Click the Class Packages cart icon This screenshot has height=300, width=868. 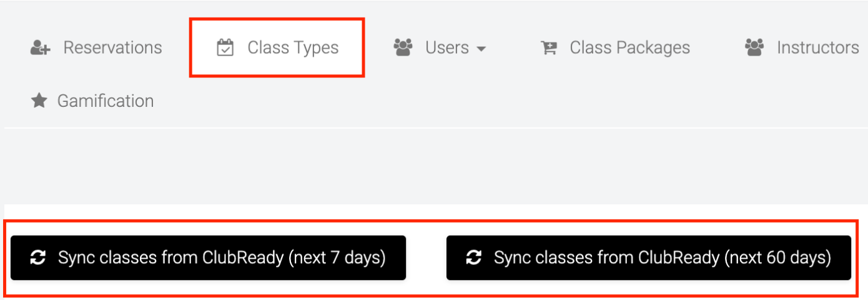549,48
